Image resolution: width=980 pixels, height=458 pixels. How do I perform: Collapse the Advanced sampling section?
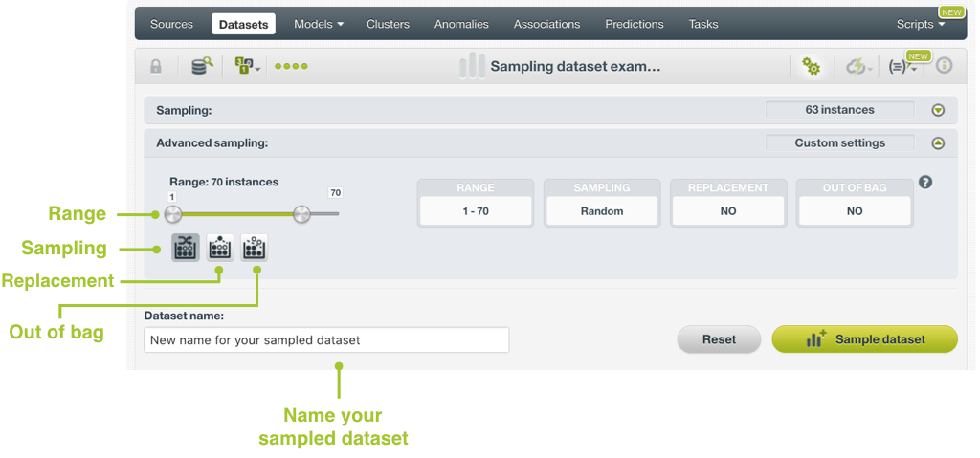[x=938, y=143]
